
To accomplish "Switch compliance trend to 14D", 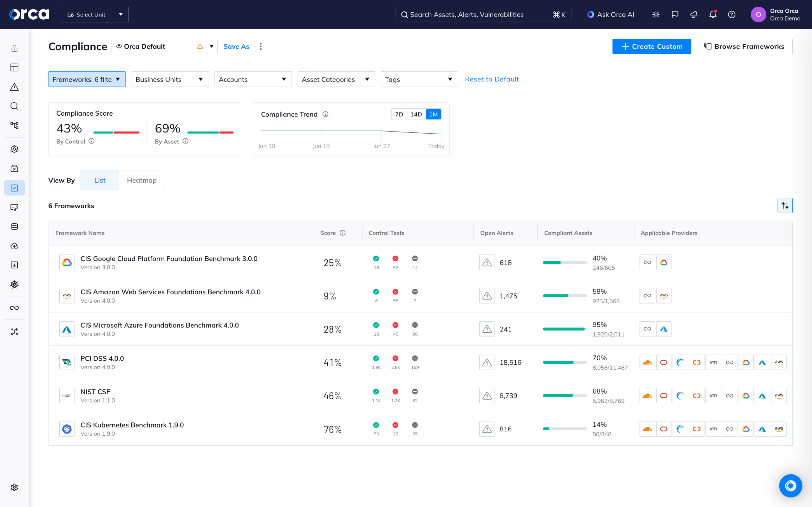I will coord(416,114).
